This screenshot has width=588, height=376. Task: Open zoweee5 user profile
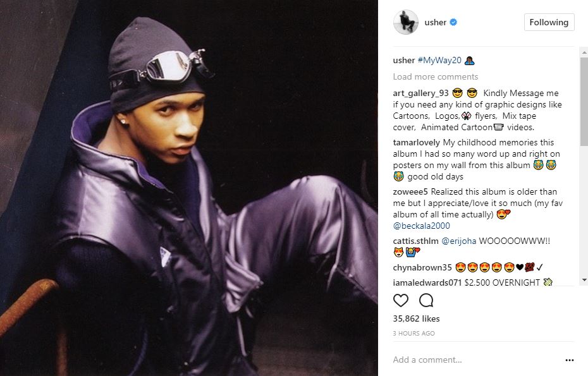click(x=410, y=192)
